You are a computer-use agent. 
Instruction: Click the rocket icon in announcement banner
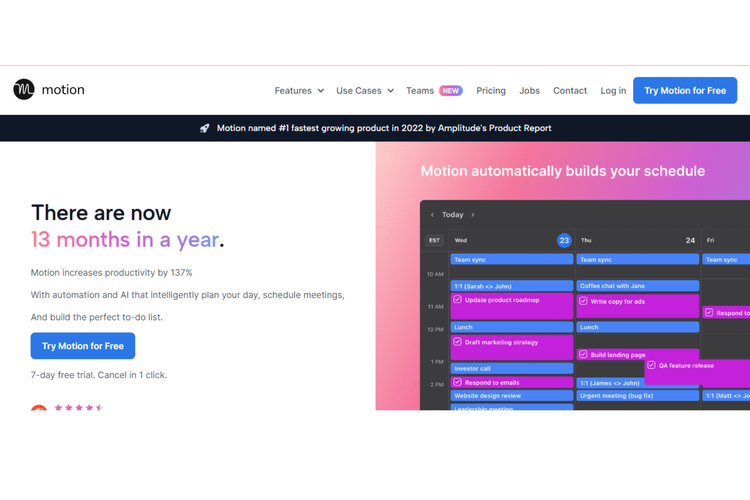(205, 128)
